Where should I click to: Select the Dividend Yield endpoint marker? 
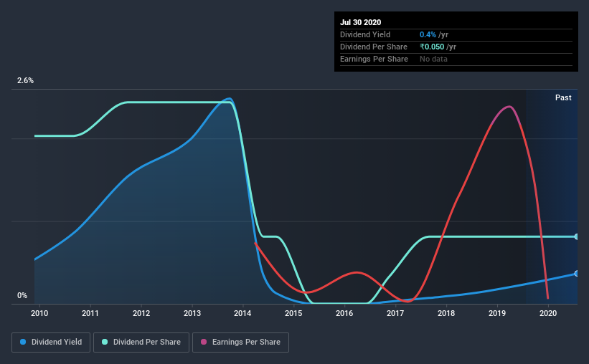pyautogui.click(x=577, y=274)
